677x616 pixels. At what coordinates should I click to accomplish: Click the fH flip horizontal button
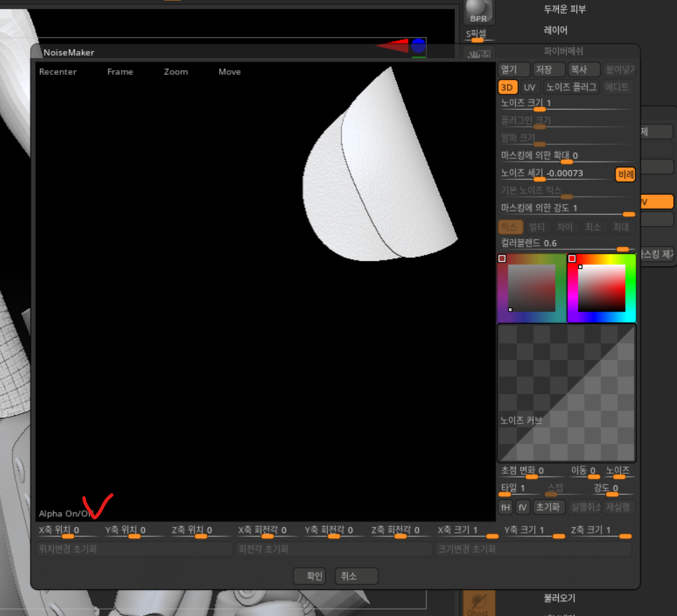pyautogui.click(x=505, y=507)
